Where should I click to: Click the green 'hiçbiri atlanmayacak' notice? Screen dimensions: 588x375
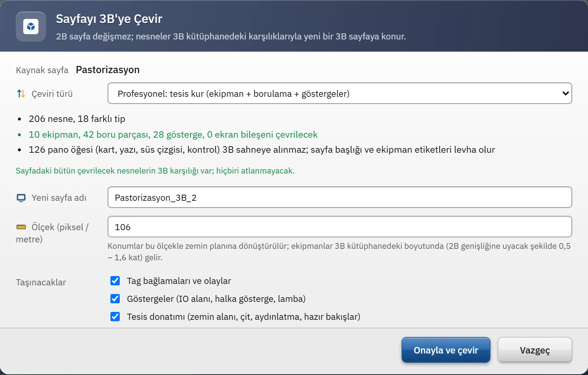click(x=155, y=171)
